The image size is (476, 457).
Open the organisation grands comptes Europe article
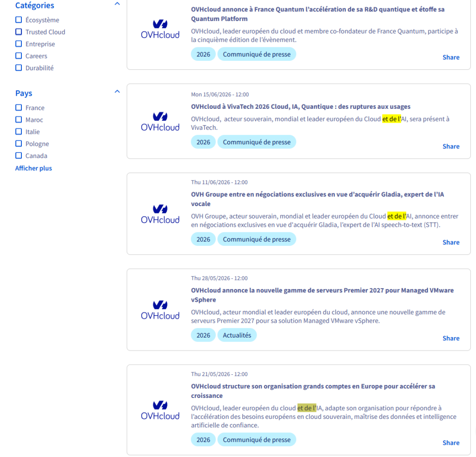click(313, 391)
